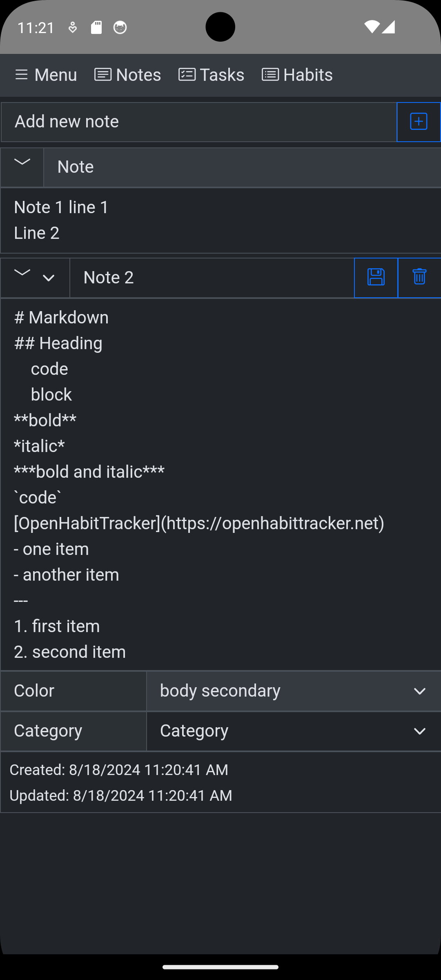Switch to the Tasks tab
This screenshot has width=441, height=980.
coord(211,75)
